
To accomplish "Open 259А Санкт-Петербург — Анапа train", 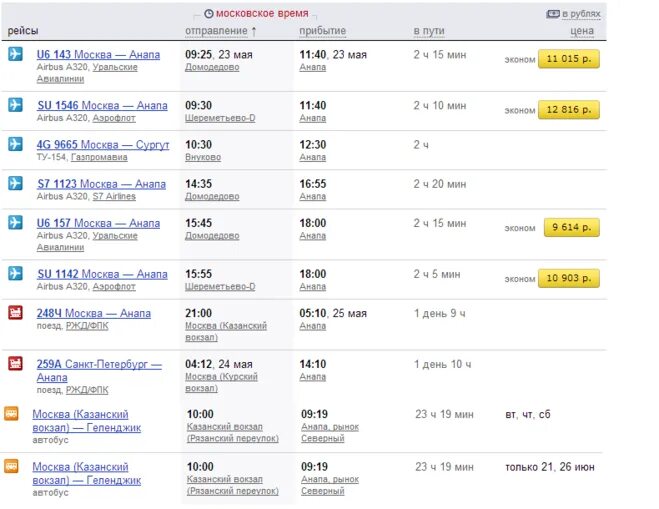I will click(99, 371).
